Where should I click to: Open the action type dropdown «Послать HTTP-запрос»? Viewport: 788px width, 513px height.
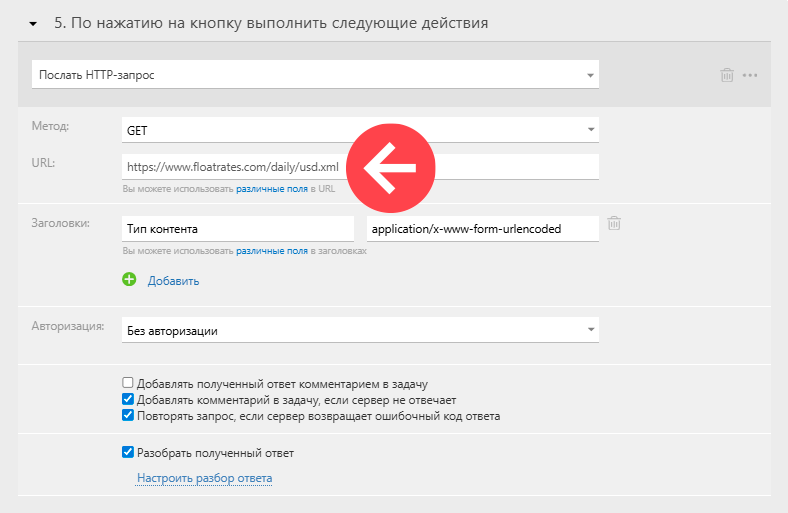click(315, 75)
